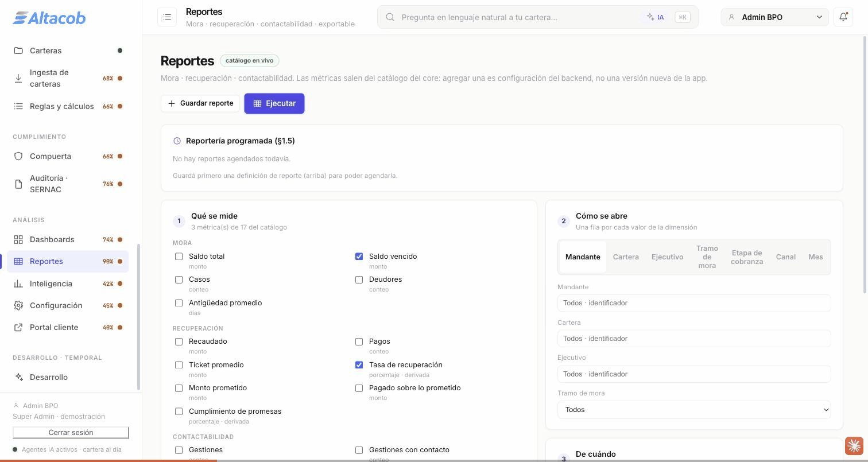The height and width of the screenshot is (462, 868).
Task: Click Guardar reporte button
Action: 200,103
